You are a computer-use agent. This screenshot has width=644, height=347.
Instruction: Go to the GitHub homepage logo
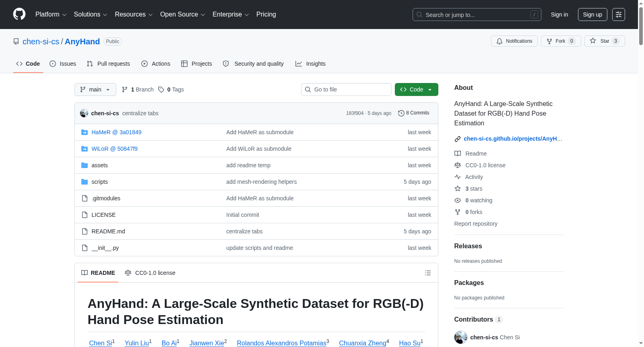tap(19, 15)
